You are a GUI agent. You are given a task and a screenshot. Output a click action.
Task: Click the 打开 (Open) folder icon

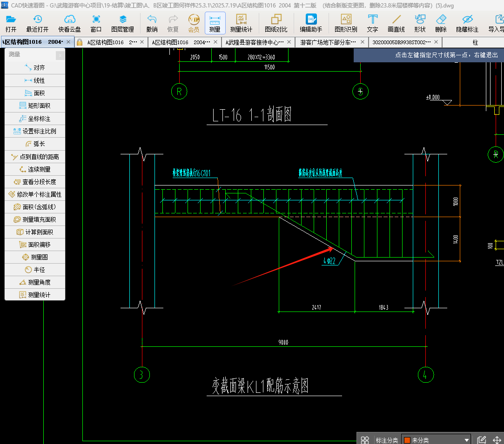point(11,23)
